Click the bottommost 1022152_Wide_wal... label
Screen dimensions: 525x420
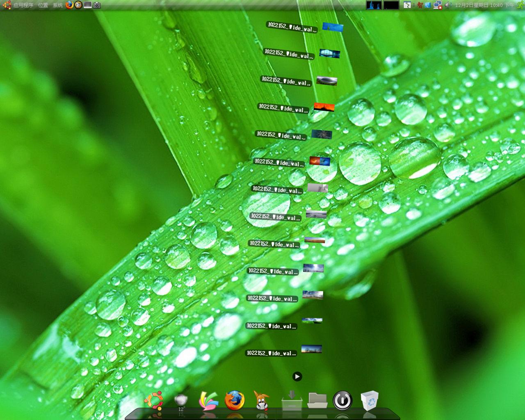271,353
